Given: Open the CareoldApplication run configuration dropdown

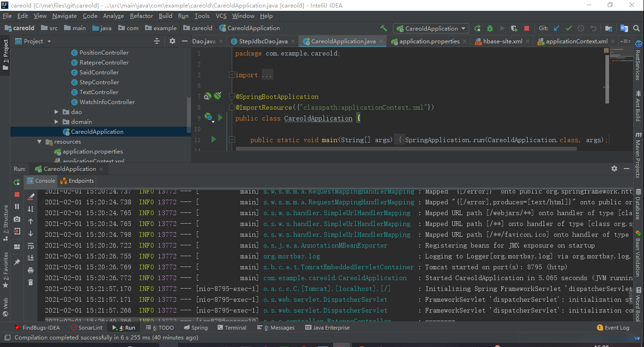Looking at the screenshot, I should tap(431, 28).
